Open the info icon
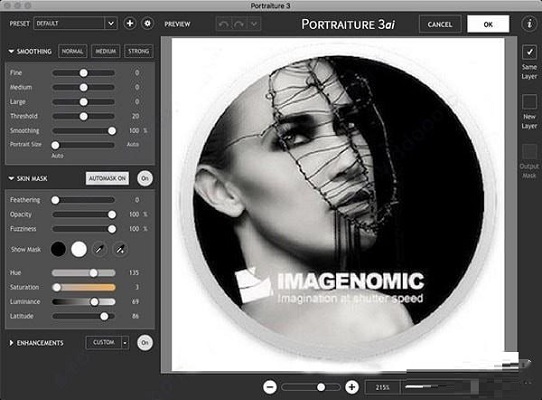This screenshot has height=400, width=542. [529, 24]
